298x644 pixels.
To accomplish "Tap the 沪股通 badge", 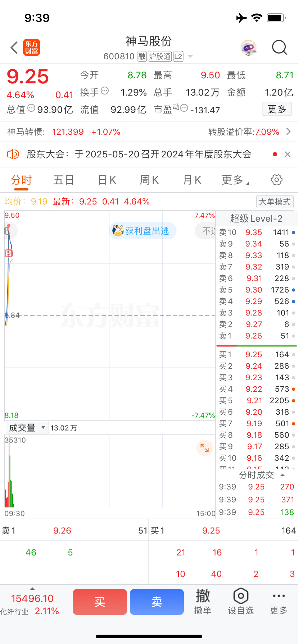I will tap(160, 56).
